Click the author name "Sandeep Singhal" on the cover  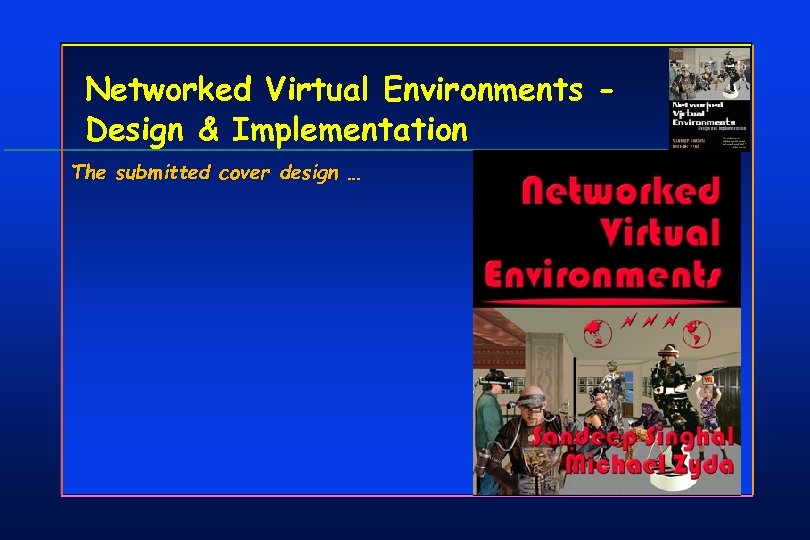click(632, 438)
